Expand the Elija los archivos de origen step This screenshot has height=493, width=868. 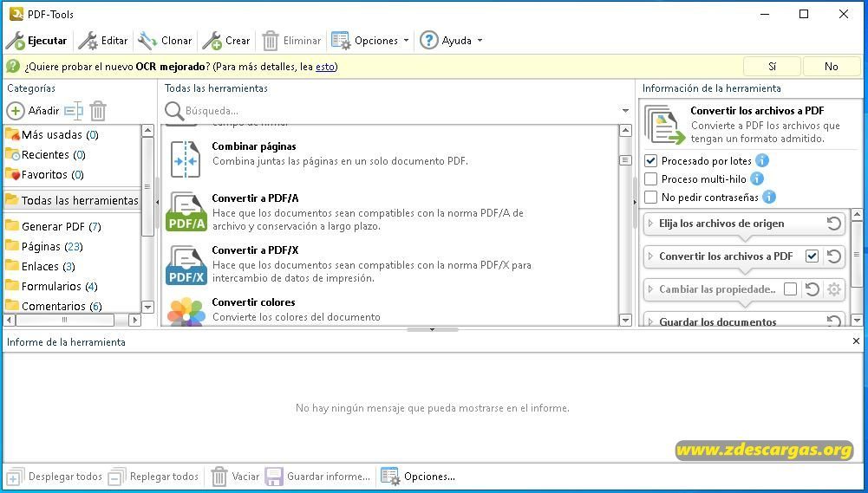[x=650, y=224]
